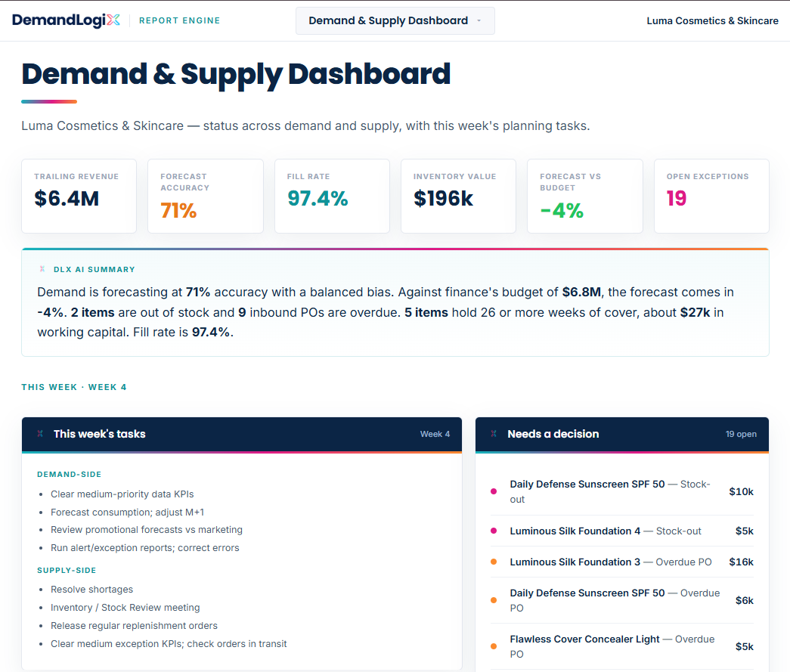Image resolution: width=790 pixels, height=672 pixels.
Task: Click the SUPPLY-SIDE section heading
Action: [67, 570]
